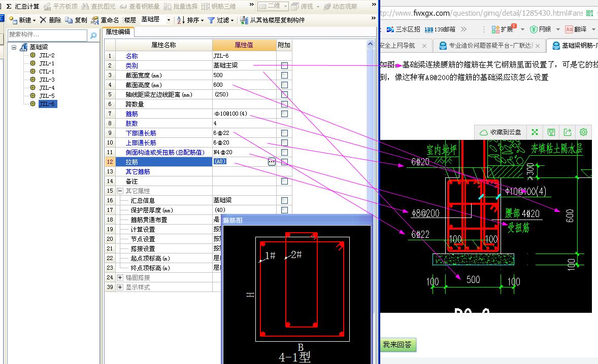Click the 排序 sort icon
The height and width of the screenshot is (364, 598).
181,20
